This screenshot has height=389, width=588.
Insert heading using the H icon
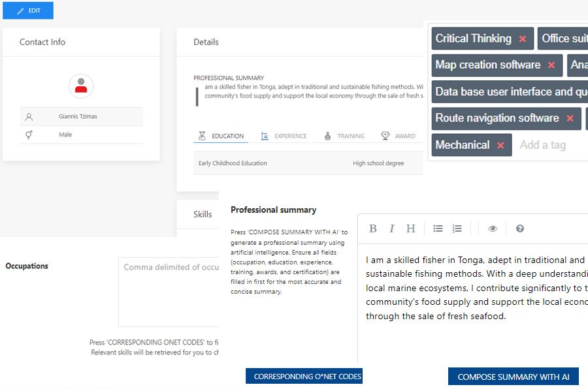(x=410, y=228)
